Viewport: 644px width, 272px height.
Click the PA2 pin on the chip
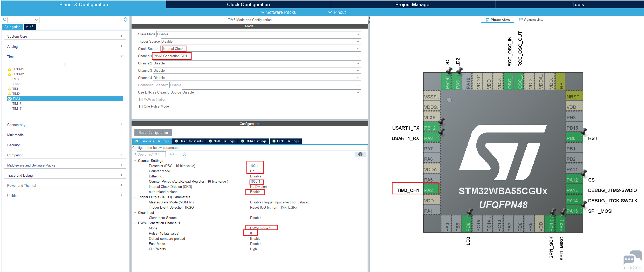pos(431,190)
